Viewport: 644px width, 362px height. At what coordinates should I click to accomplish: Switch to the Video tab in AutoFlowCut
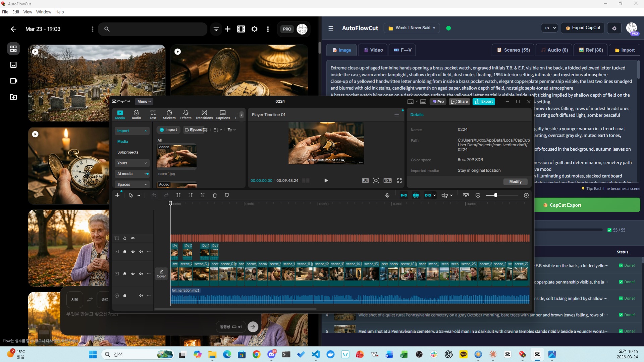(x=373, y=50)
